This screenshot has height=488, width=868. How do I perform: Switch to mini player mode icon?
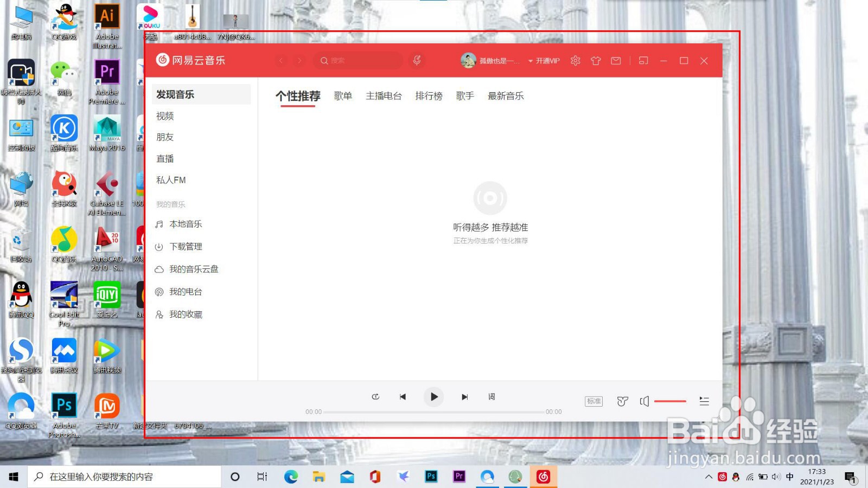(643, 61)
